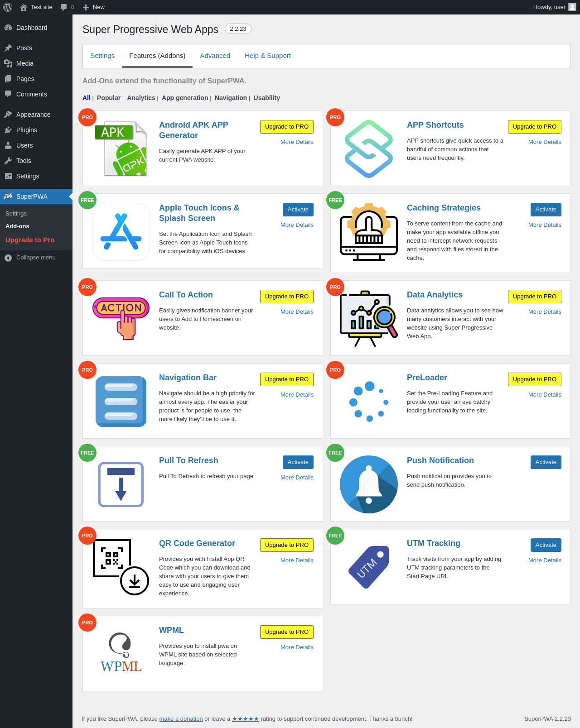The height and width of the screenshot is (728, 580).
Task: Click the Plugins plug icon in sidebar
Action: point(8,130)
